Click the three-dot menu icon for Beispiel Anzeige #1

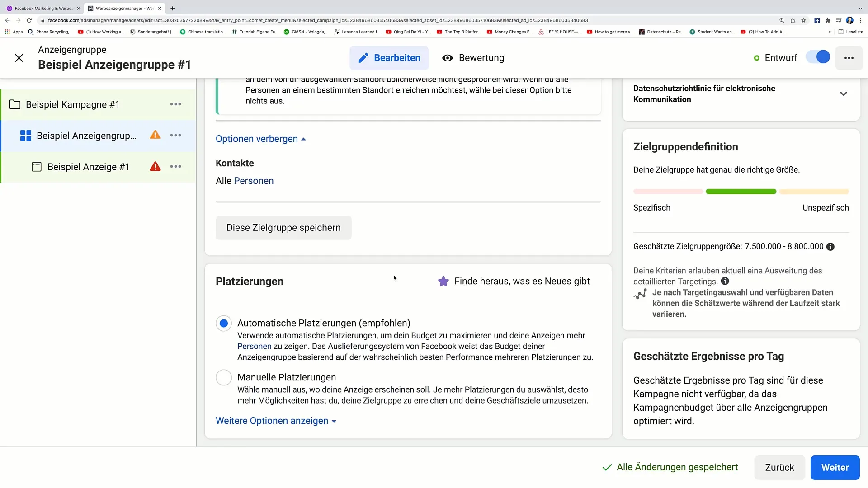(176, 166)
